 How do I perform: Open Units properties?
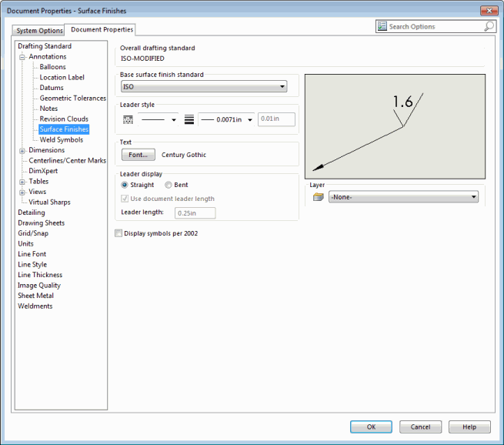(x=25, y=244)
